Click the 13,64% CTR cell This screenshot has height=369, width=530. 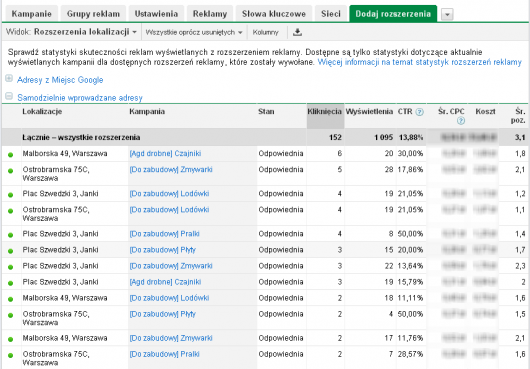click(411, 266)
